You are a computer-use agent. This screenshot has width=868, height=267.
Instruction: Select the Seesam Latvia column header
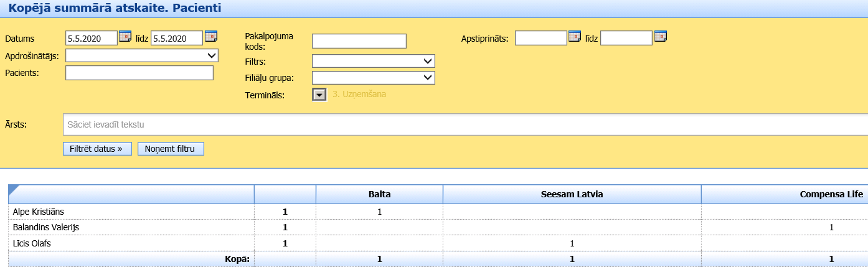[572, 195]
